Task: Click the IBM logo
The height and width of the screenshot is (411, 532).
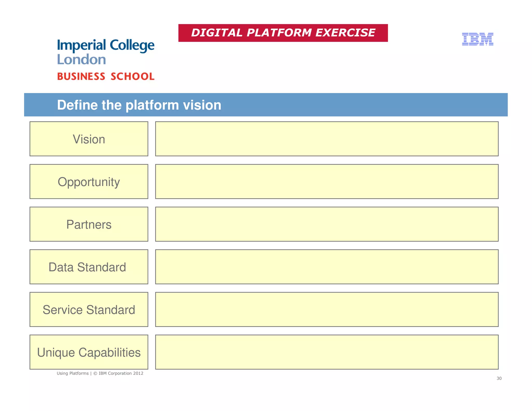Action: click(x=477, y=39)
